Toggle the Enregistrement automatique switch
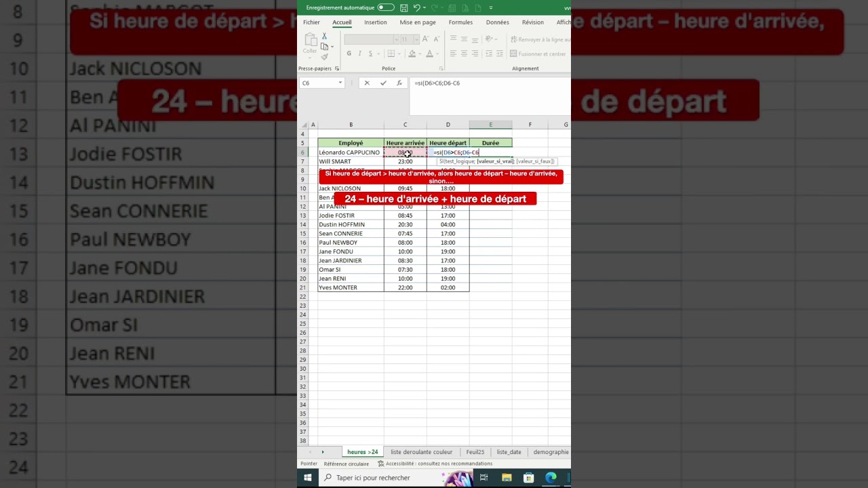 point(386,7)
